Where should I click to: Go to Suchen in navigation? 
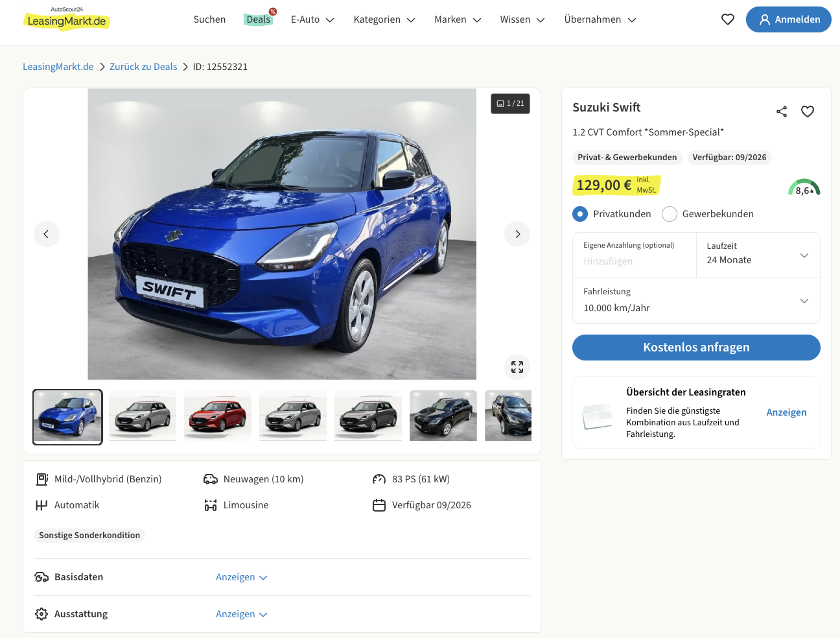[x=209, y=19]
